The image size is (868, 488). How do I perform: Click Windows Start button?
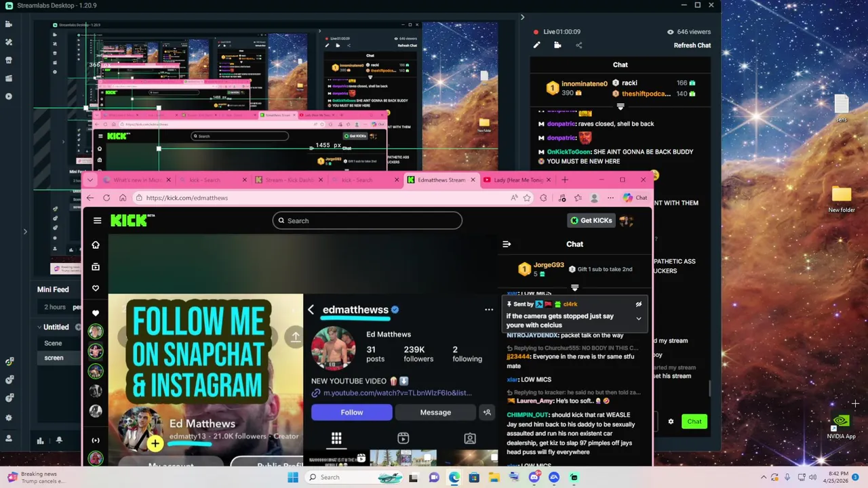[x=293, y=477]
